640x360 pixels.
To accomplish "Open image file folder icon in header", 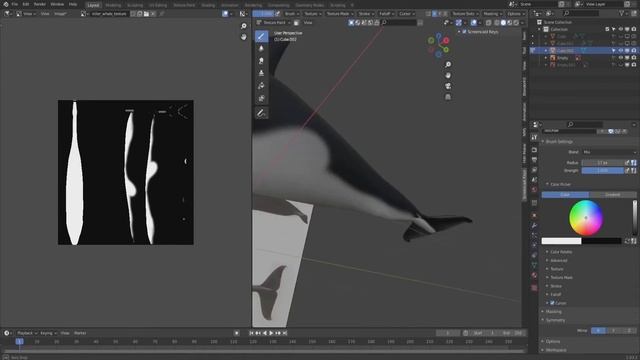I will [x=146, y=14].
